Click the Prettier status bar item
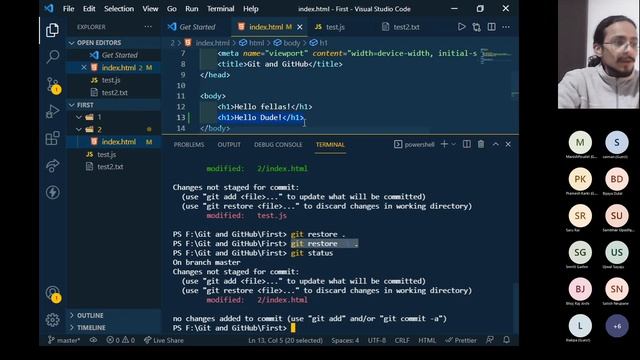This screenshot has width=640, height=360. pos(461,340)
